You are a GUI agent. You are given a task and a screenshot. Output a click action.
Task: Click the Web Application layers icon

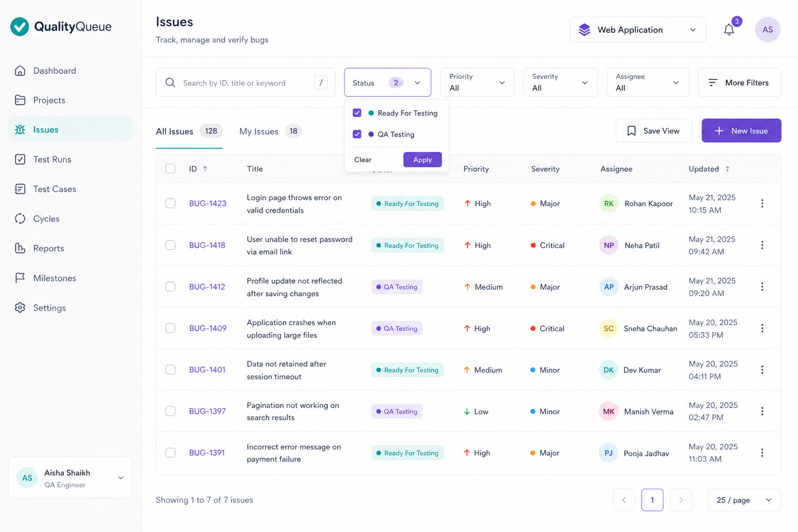[584, 30]
